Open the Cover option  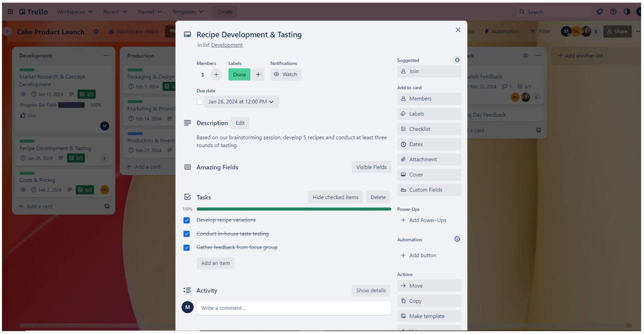(x=429, y=175)
